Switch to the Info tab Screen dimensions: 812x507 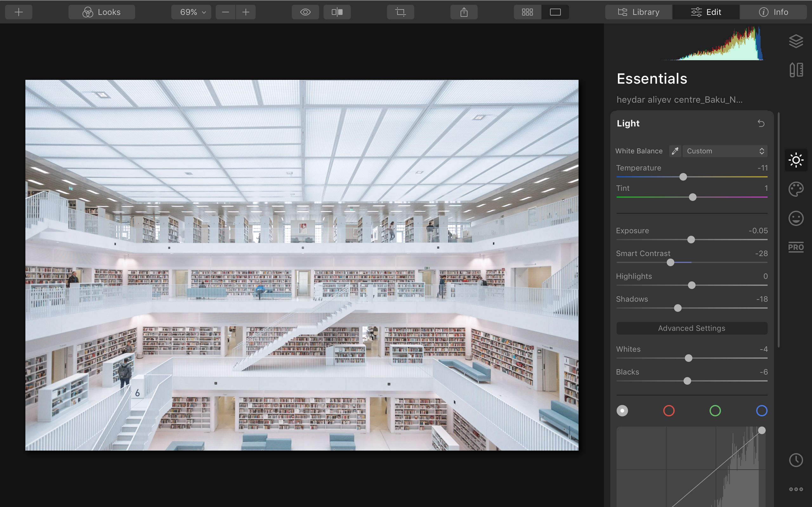tap(773, 12)
